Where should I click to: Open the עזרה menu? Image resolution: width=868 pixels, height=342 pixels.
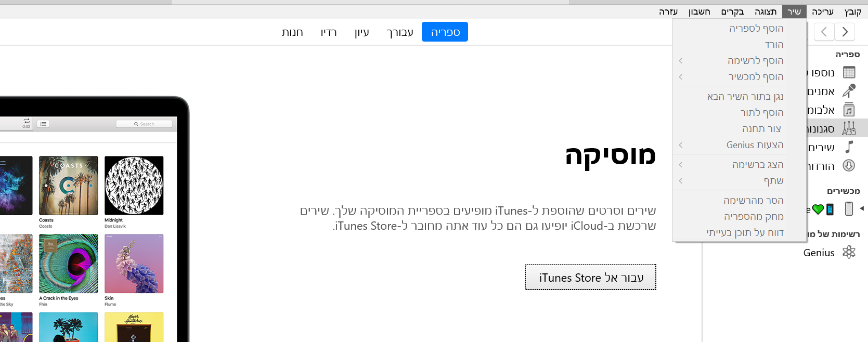[x=668, y=11]
